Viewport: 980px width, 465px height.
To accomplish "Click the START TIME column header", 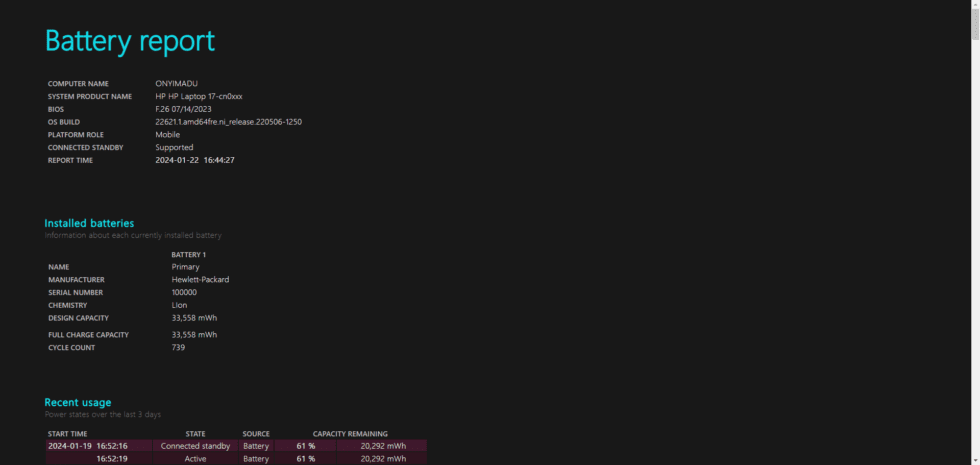I will click(68, 434).
